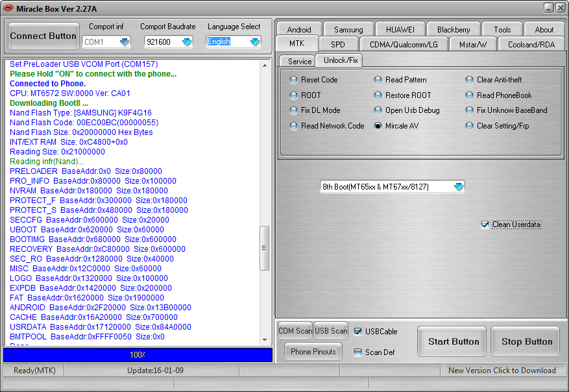
Task: Open the CDMA/Qualcomm/LG tab
Action: point(404,44)
